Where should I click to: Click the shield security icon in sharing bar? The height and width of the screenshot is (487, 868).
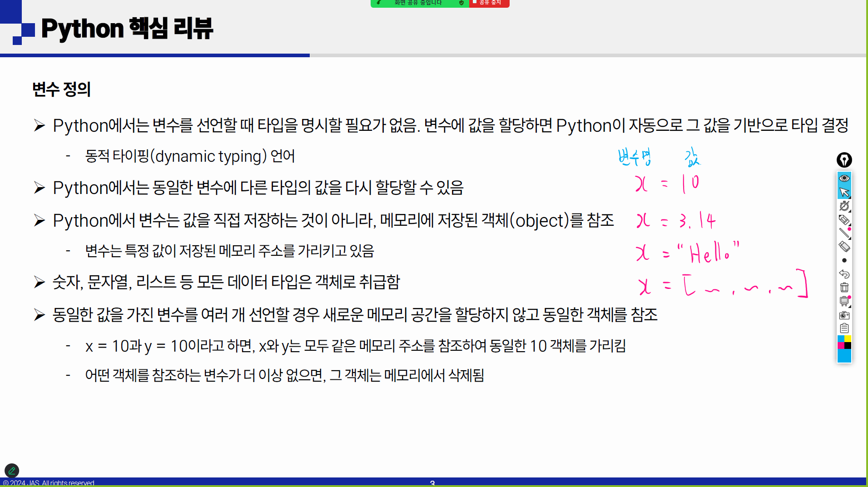(461, 3)
